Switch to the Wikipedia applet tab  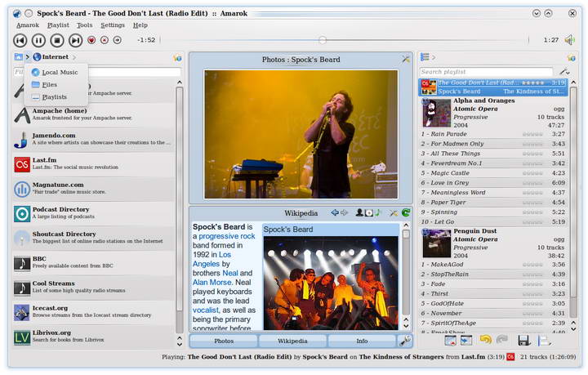pos(292,341)
